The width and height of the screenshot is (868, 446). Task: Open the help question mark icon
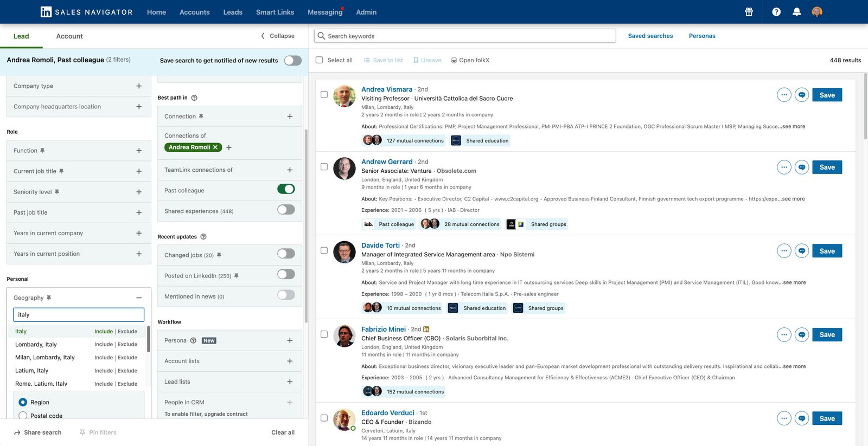click(776, 12)
